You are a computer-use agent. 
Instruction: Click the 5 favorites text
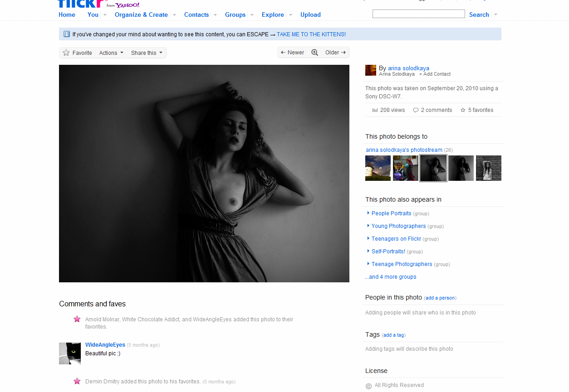coord(481,110)
